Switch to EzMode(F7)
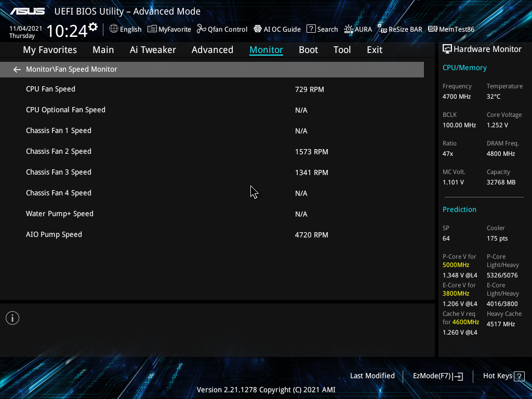This screenshot has height=399, width=532. pyautogui.click(x=437, y=376)
